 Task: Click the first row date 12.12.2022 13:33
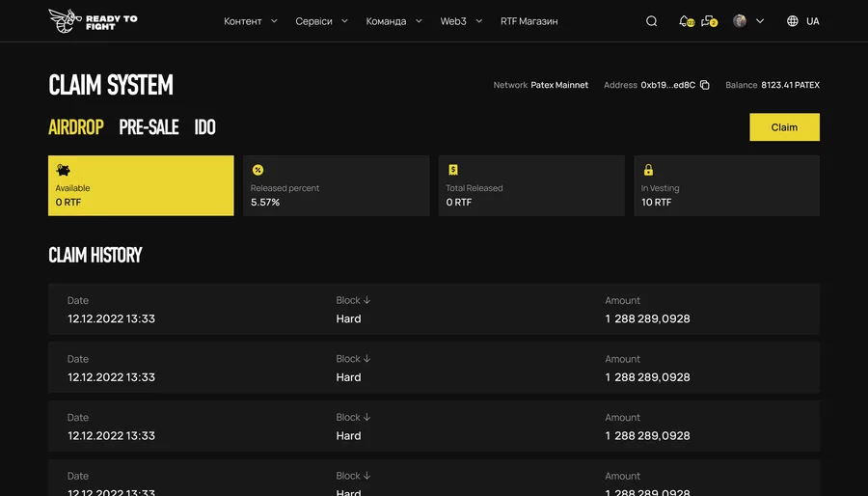click(x=111, y=318)
